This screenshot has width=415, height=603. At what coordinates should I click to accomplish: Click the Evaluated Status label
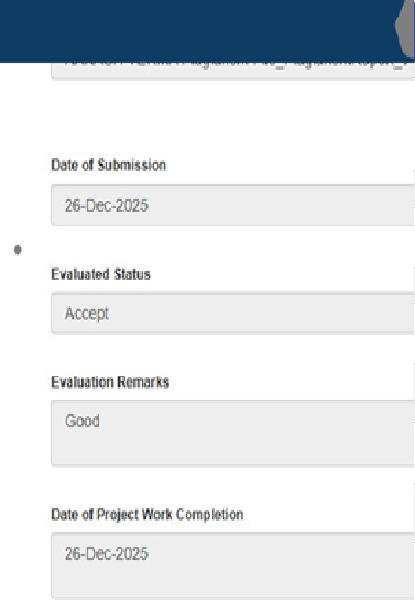(x=101, y=274)
